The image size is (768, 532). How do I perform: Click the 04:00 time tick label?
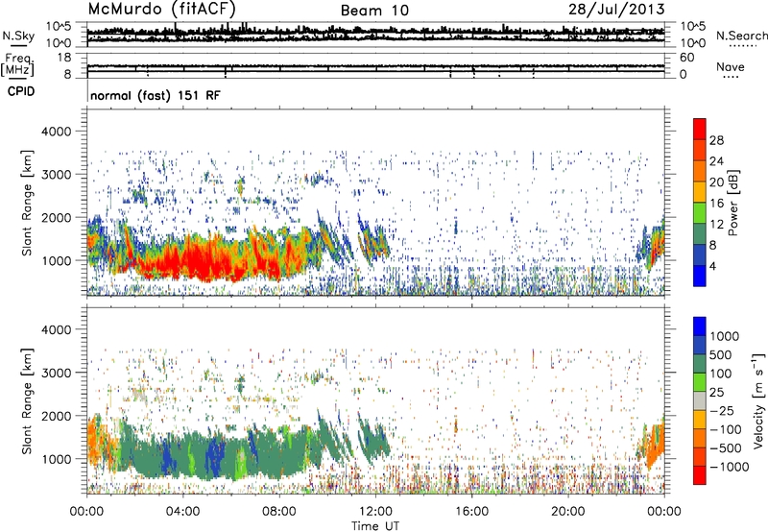(x=182, y=512)
